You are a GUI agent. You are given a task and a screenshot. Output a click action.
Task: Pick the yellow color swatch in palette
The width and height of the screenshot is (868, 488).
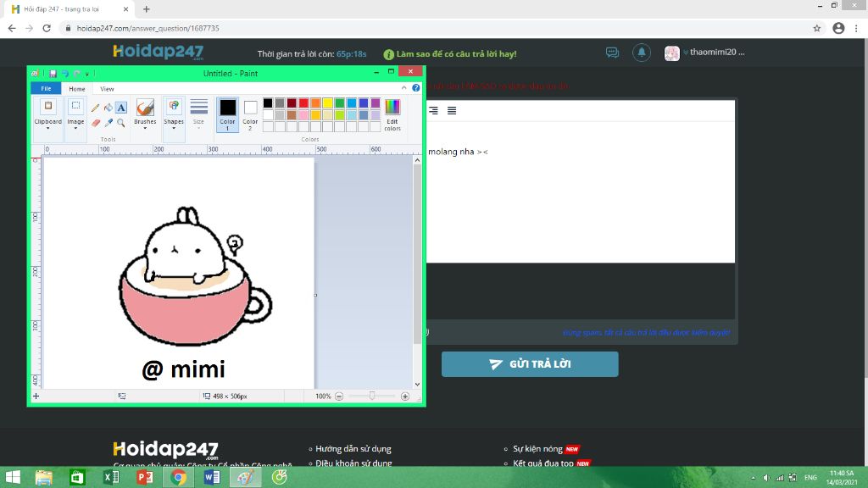click(x=327, y=103)
